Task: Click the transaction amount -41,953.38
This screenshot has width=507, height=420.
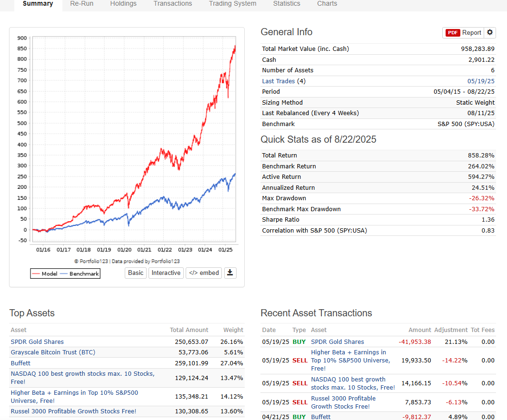Action: (415, 342)
